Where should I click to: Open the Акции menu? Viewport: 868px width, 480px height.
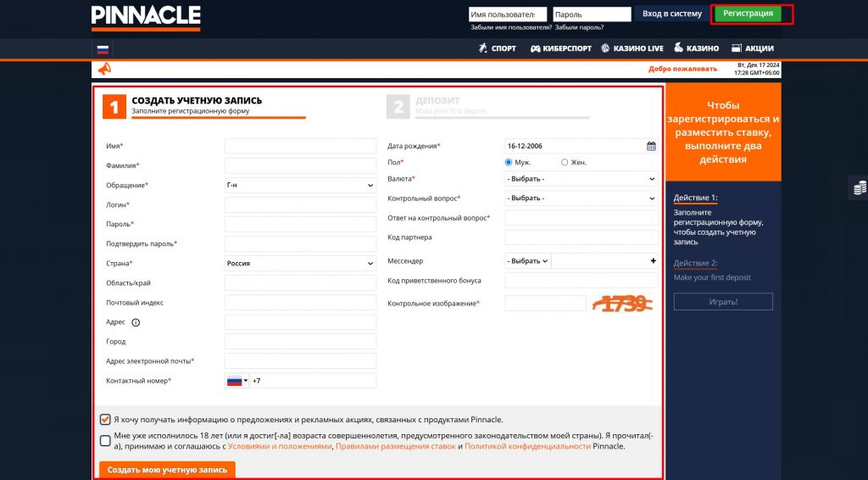753,48
